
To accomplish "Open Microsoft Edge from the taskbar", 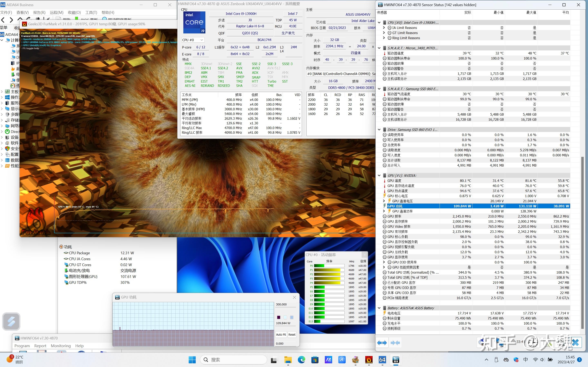I will pyautogui.click(x=301, y=359).
